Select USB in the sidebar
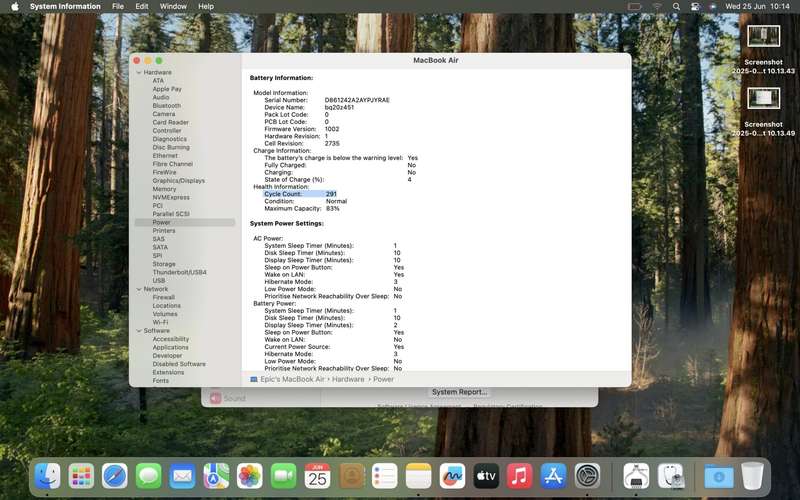 pos(159,281)
